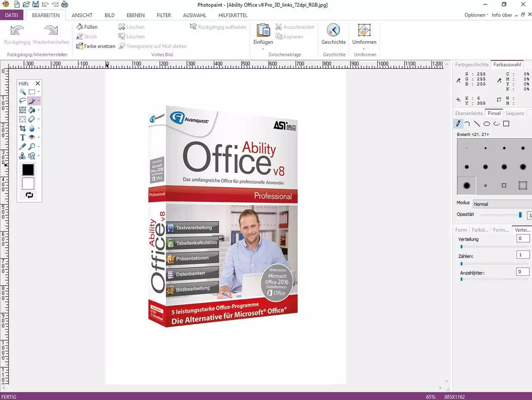Activate the Text tool
This screenshot has width=532, height=400.
[x=23, y=137]
